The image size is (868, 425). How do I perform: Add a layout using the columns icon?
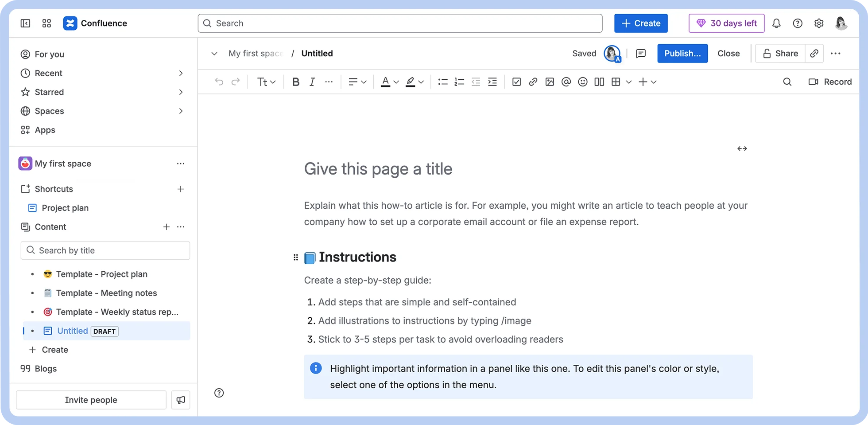pos(599,82)
